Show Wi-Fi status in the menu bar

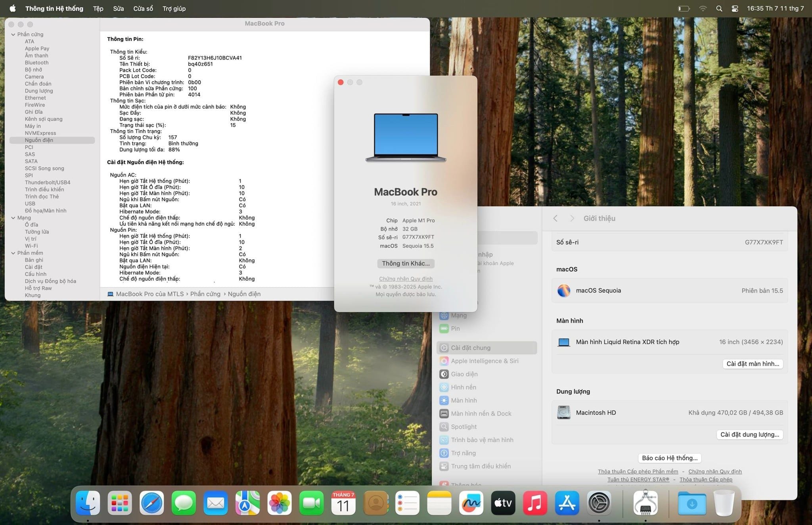pos(703,8)
